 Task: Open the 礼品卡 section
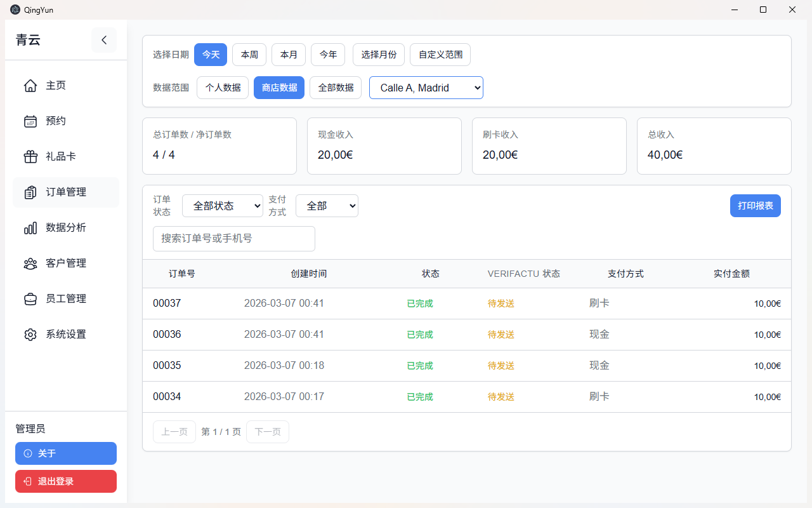[66, 157]
